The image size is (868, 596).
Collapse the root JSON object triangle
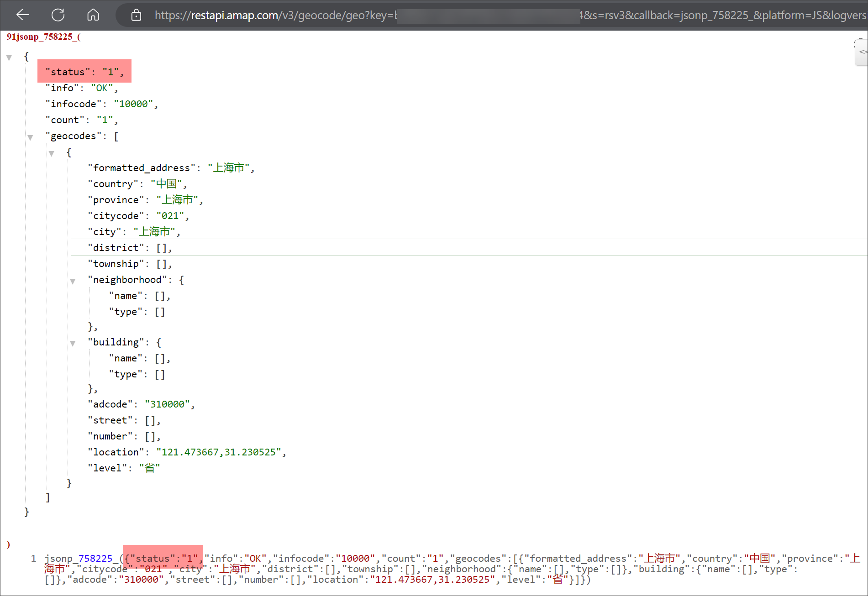[9, 58]
